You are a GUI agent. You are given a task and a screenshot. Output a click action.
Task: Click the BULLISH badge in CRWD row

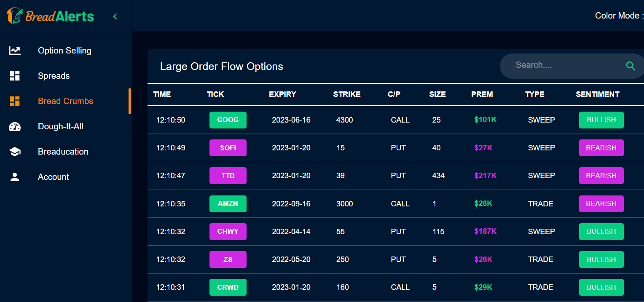point(601,287)
